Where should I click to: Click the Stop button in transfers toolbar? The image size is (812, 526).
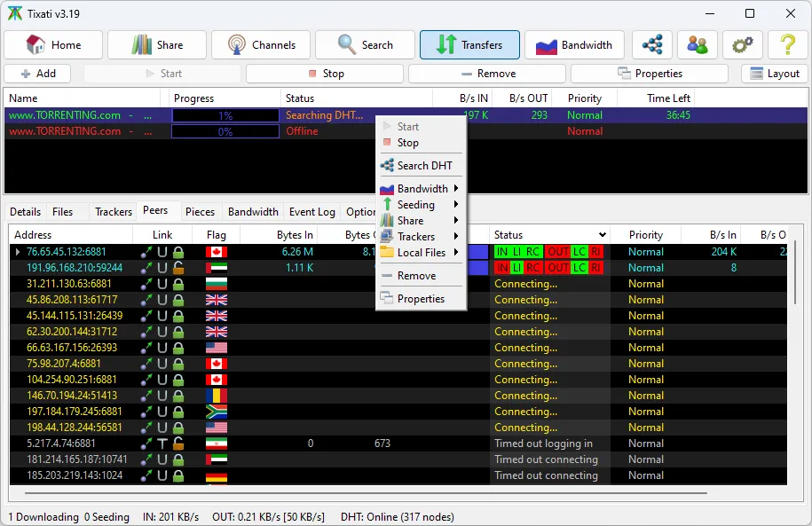[x=325, y=74]
